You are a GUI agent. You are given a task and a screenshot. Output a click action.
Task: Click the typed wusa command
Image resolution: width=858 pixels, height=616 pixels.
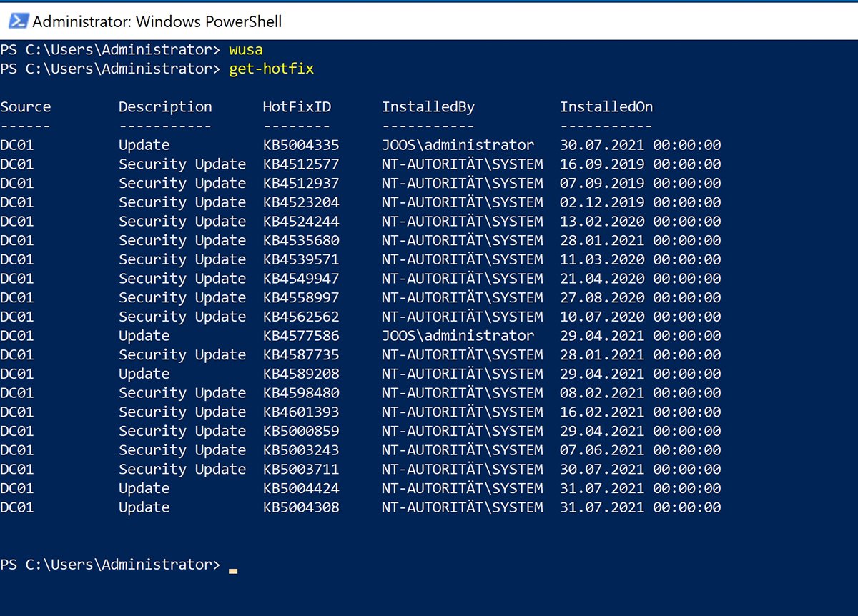246,50
